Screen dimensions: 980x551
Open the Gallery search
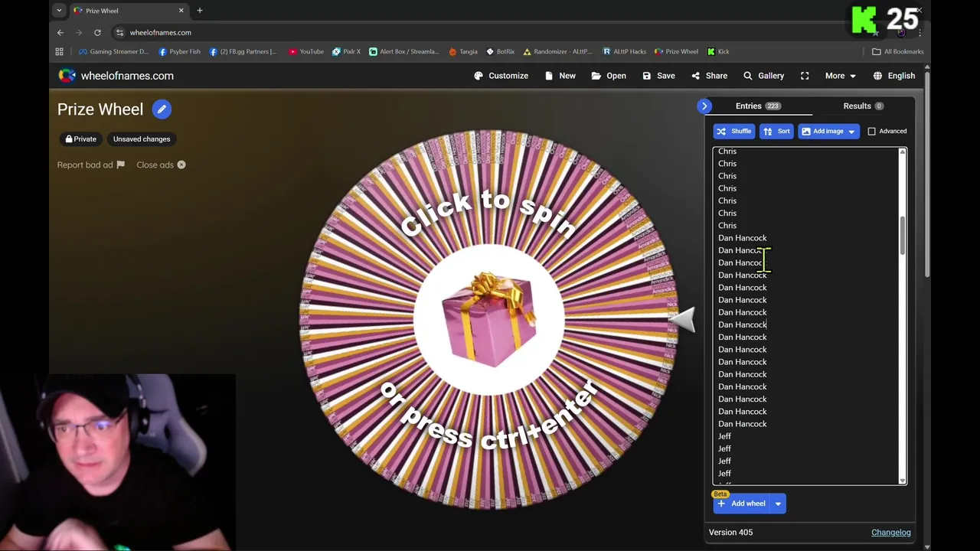pos(763,76)
